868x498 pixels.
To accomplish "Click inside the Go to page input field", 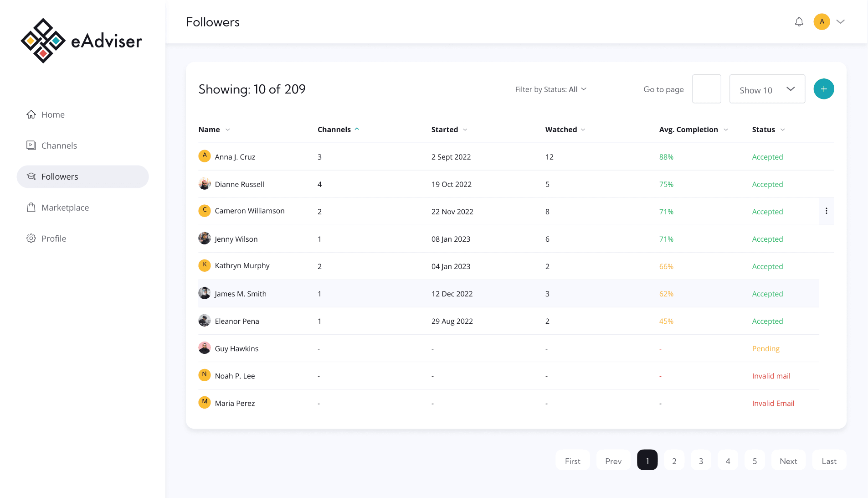I will (x=707, y=88).
